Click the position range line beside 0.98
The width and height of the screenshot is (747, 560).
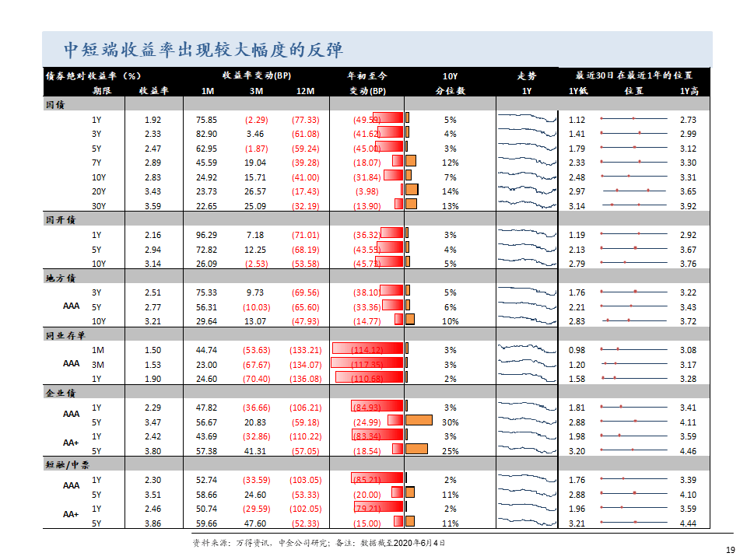633,349
